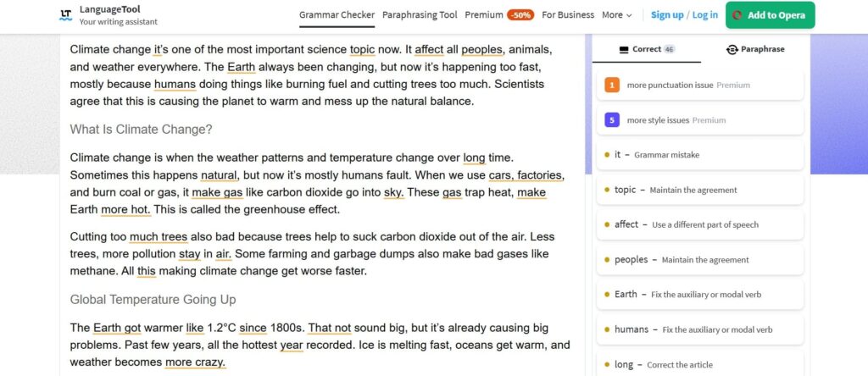
Task: Click the Correct tab icon
Action: [624, 49]
